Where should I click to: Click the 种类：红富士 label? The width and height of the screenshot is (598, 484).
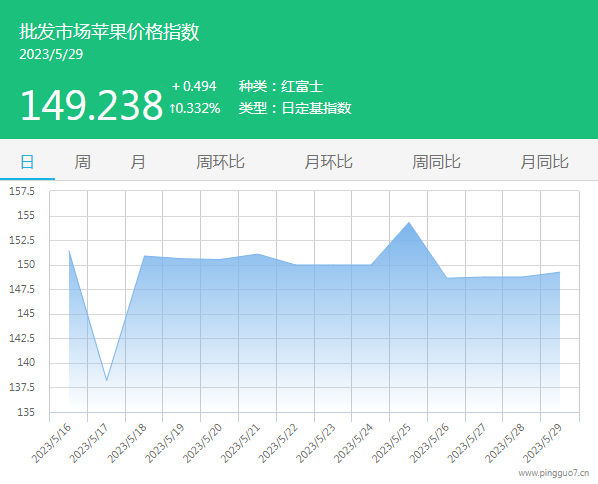(281, 86)
